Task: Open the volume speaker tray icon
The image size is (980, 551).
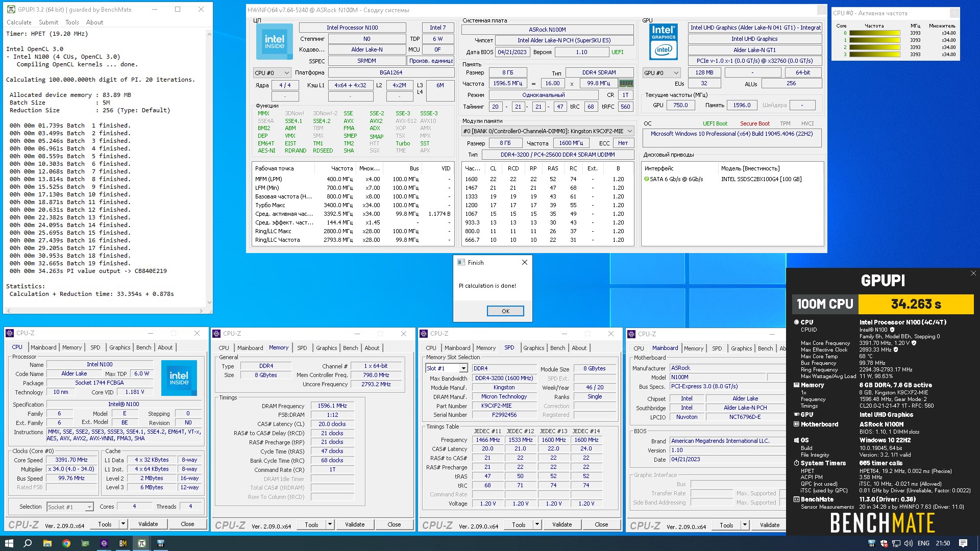Action: (909, 543)
